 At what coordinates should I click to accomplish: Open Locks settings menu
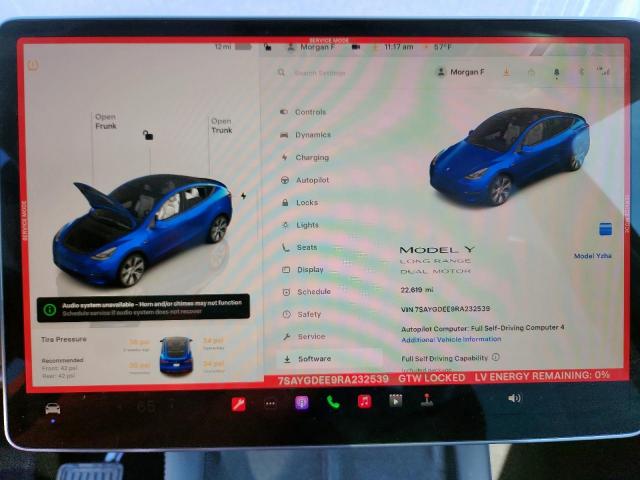pyautogui.click(x=299, y=202)
